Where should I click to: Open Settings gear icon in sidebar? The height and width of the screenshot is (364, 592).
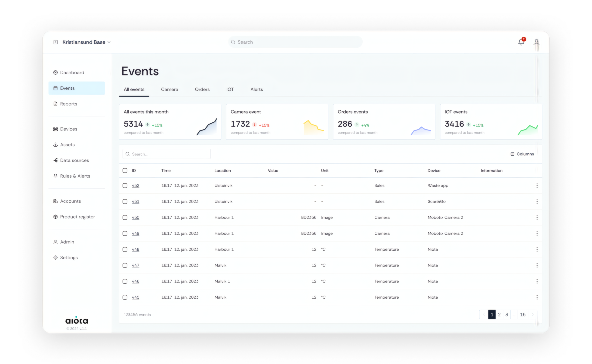tap(55, 258)
